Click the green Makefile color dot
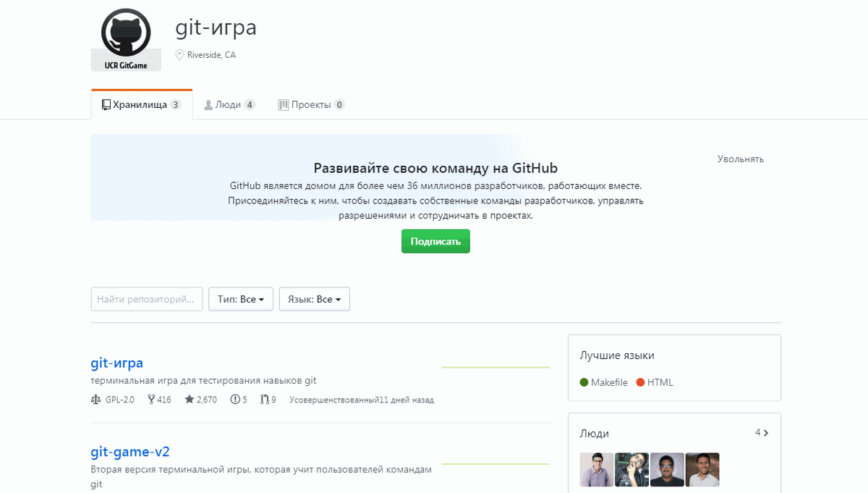The image size is (868, 493). [x=584, y=382]
